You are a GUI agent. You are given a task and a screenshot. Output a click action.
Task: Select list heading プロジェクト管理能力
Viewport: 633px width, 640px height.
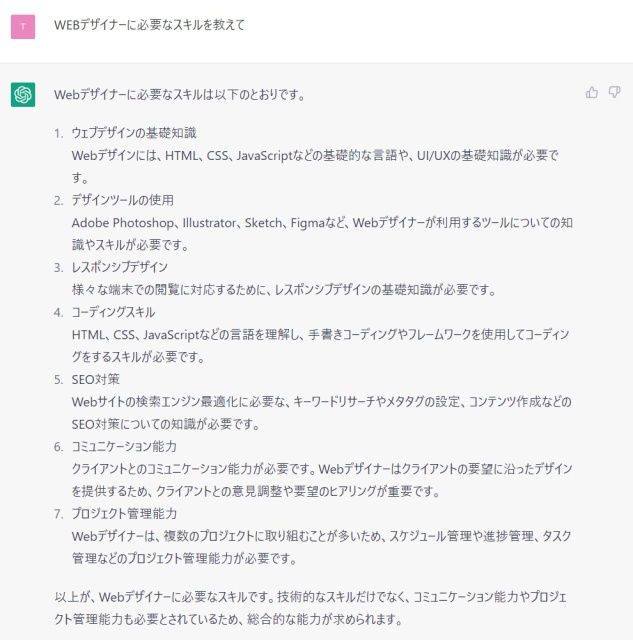(124, 513)
